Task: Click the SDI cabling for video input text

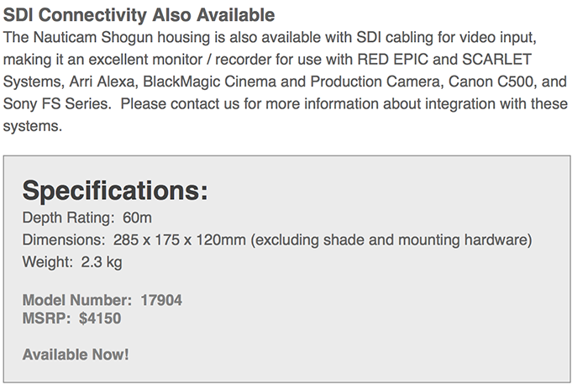Action: pyautogui.click(x=446, y=38)
